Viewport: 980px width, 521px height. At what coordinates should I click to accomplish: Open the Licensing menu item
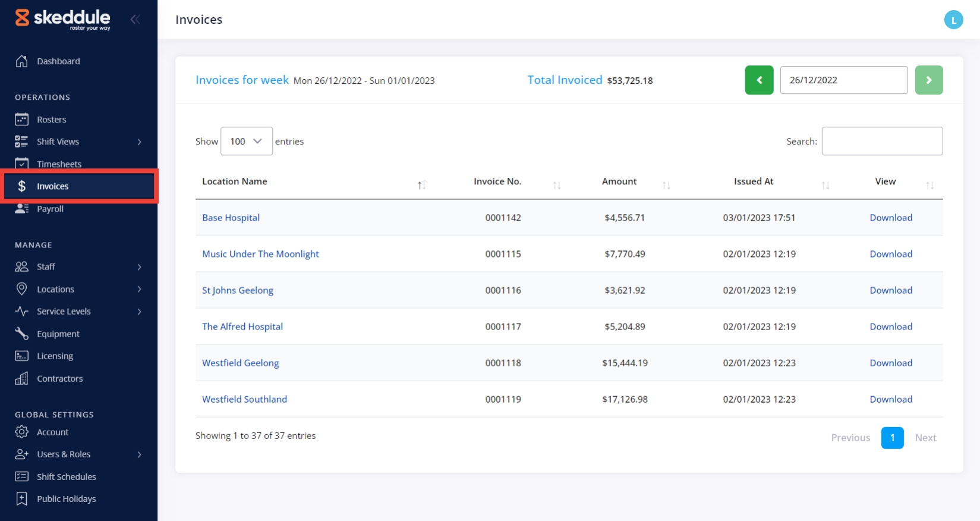coord(55,356)
